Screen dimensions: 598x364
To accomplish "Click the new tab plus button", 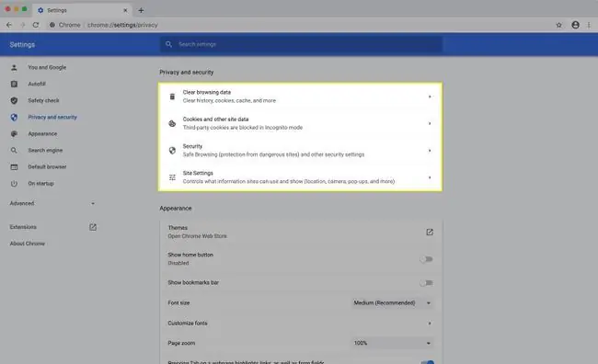I will (141, 10).
